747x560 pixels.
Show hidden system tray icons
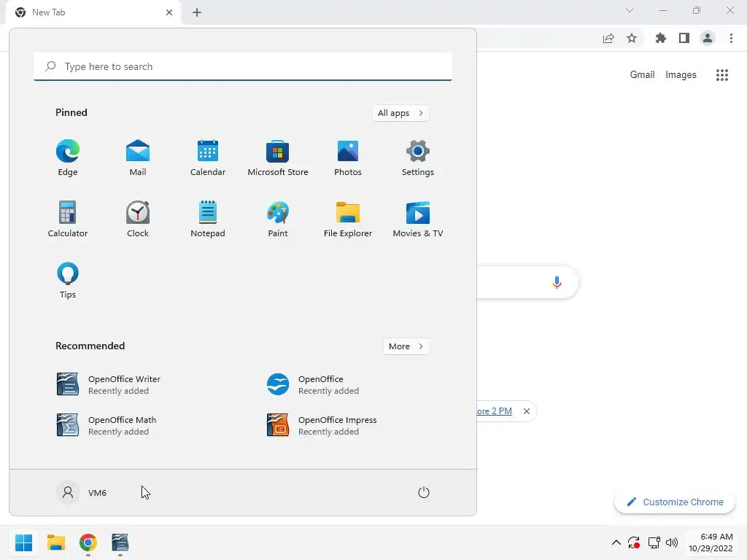point(616,542)
